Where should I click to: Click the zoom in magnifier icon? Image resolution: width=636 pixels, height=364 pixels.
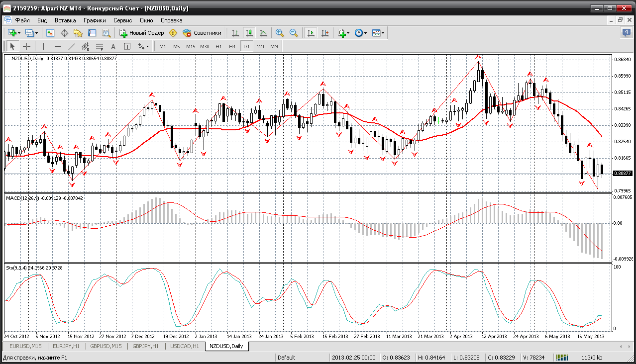(x=280, y=33)
